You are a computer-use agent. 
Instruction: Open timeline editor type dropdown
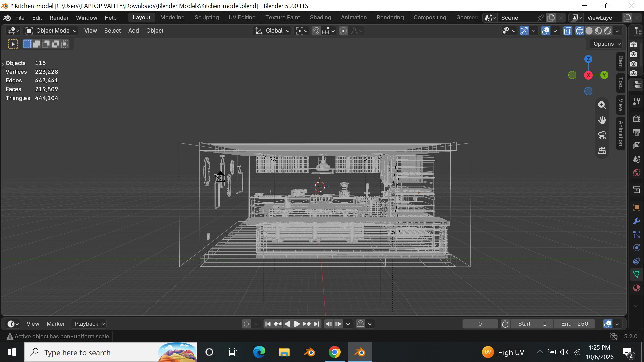(x=13, y=324)
